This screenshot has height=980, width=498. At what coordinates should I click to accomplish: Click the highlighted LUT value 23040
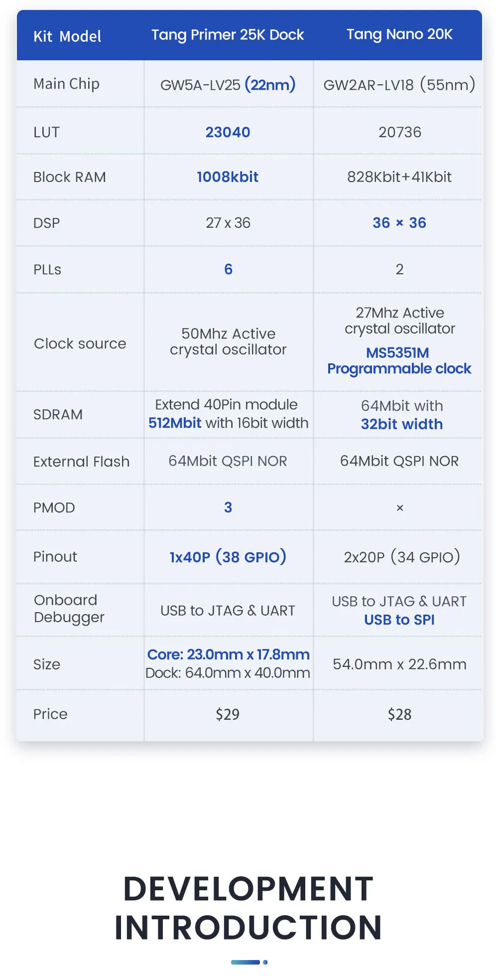[x=228, y=132]
